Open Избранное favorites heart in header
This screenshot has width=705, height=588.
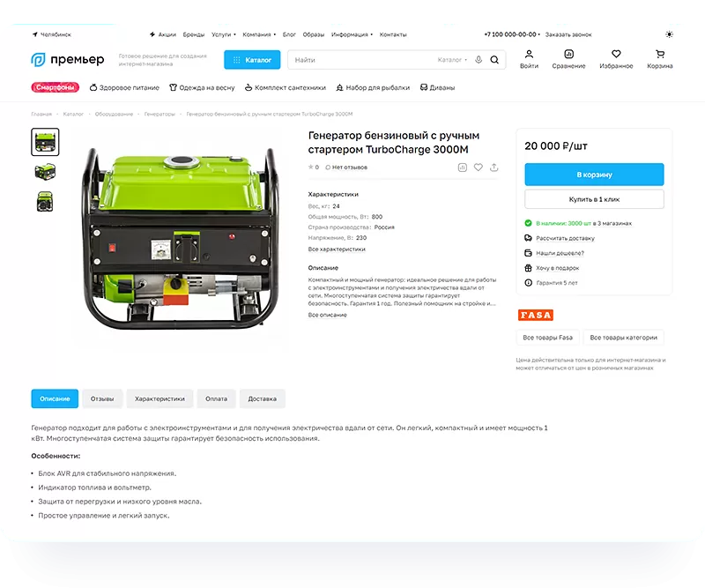616,55
